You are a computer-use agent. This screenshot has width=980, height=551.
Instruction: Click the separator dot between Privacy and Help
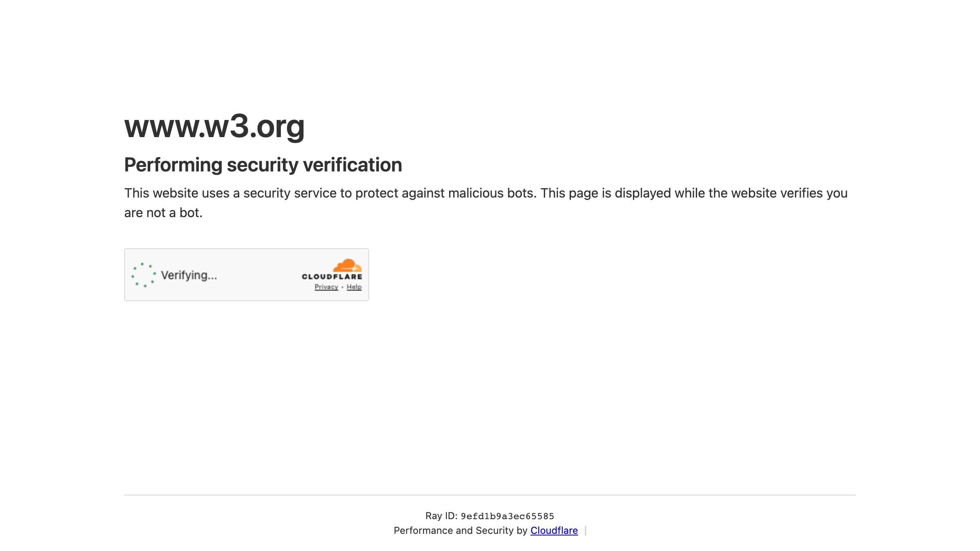coord(342,287)
